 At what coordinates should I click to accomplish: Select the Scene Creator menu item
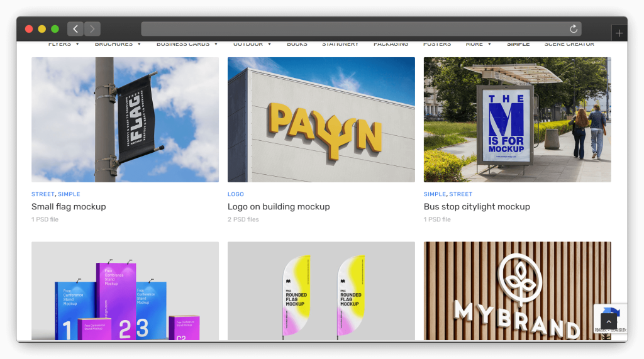click(x=569, y=44)
